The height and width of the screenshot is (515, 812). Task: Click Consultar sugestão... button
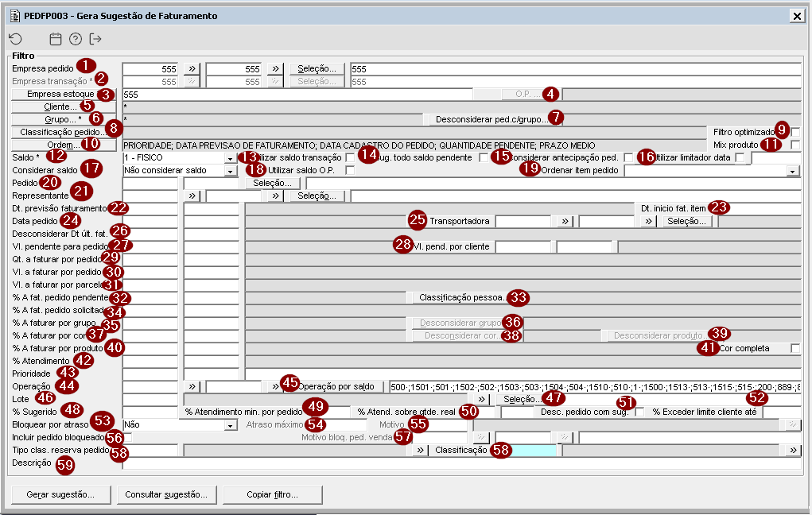click(167, 494)
